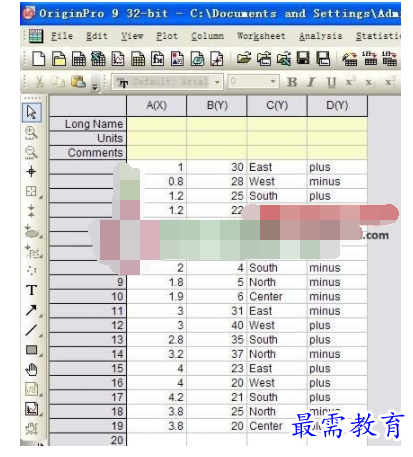413x457 pixels.
Task: Click the Long Name cell of column A
Action: [157, 124]
